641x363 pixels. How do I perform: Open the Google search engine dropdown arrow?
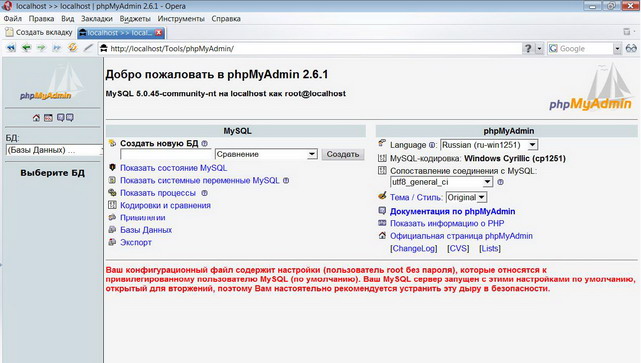(x=617, y=49)
